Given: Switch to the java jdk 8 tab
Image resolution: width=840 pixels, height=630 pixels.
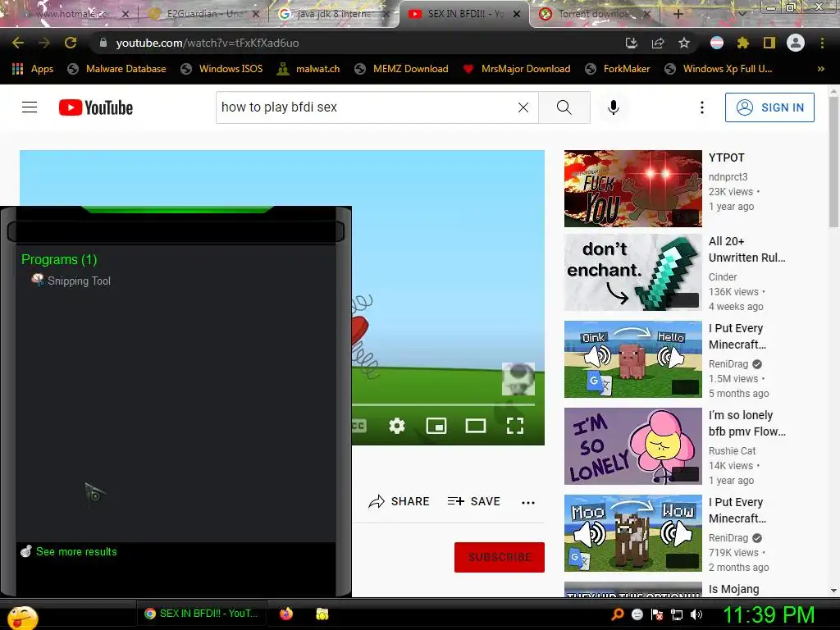Looking at the screenshot, I should pyautogui.click(x=333, y=14).
